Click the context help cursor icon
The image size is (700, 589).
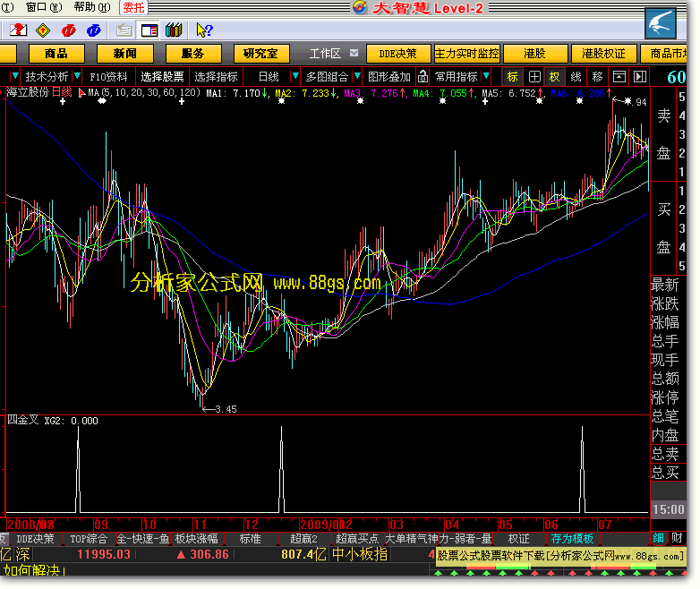click(204, 30)
